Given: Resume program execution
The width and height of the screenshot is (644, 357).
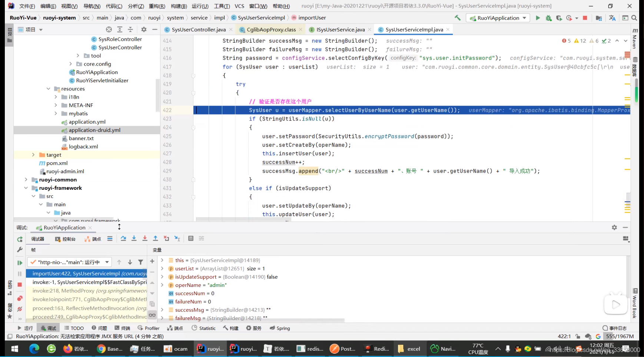Looking at the screenshot, I should 20,263.
